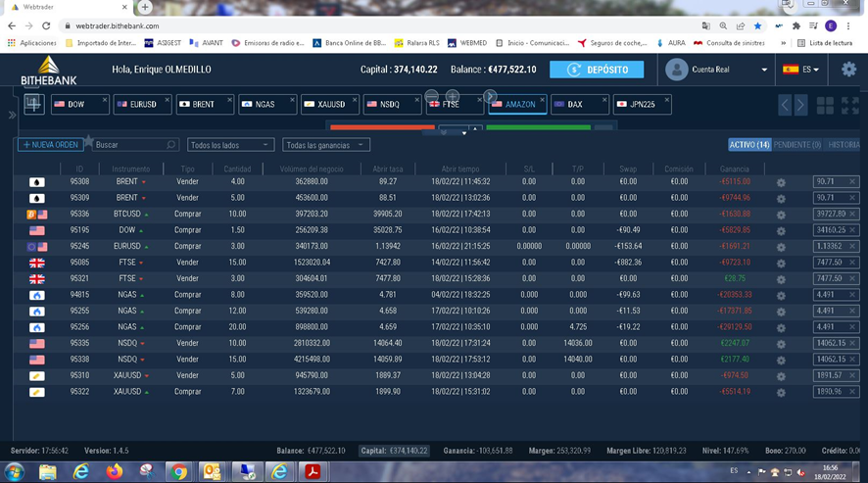Go to previous instruments with left arrow
Image resolution: width=868 pixels, height=483 pixels.
pyautogui.click(x=785, y=105)
